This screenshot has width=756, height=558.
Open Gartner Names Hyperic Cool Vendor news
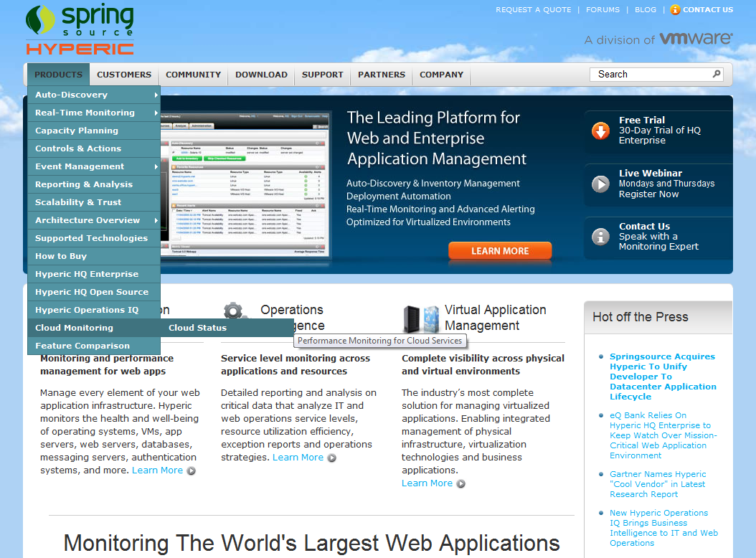tap(658, 484)
